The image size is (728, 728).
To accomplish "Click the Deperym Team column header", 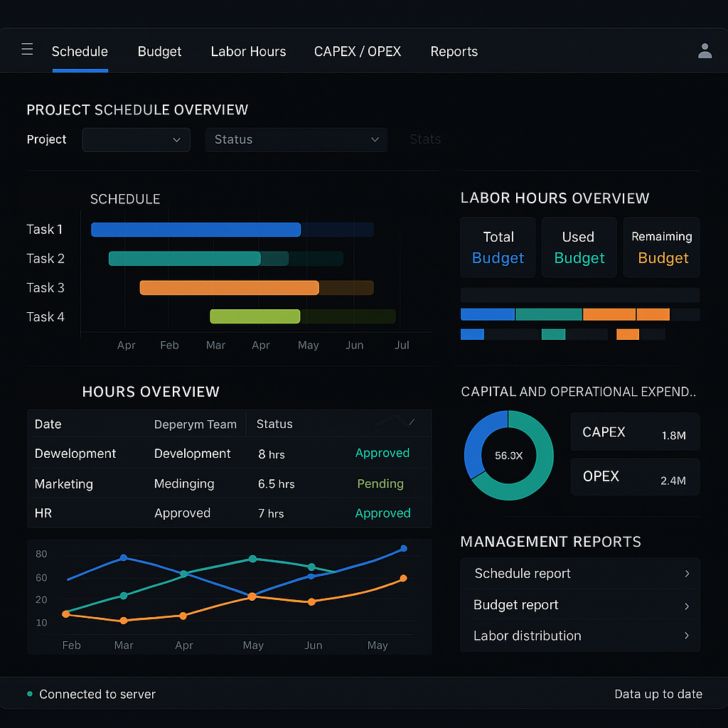I will (195, 424).
